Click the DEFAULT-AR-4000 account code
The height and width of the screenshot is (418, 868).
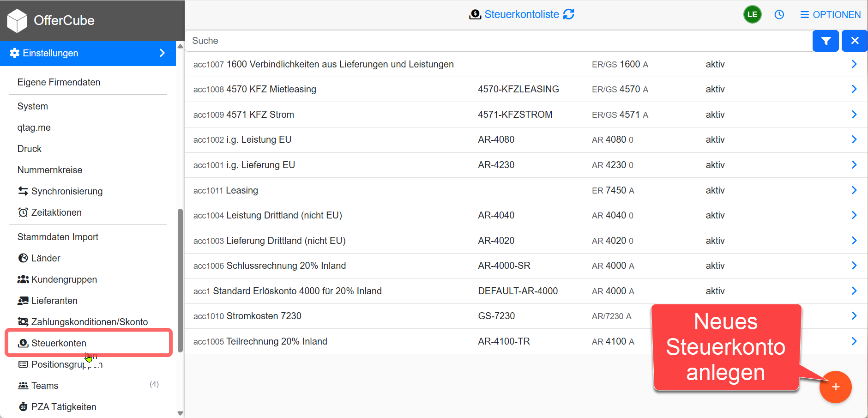518,291
